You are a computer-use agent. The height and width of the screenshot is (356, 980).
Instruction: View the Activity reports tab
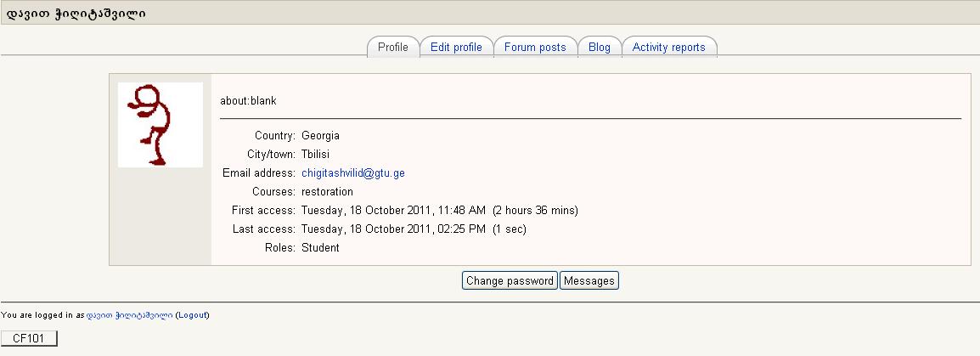pyautogui.click(x=669, y=48)
